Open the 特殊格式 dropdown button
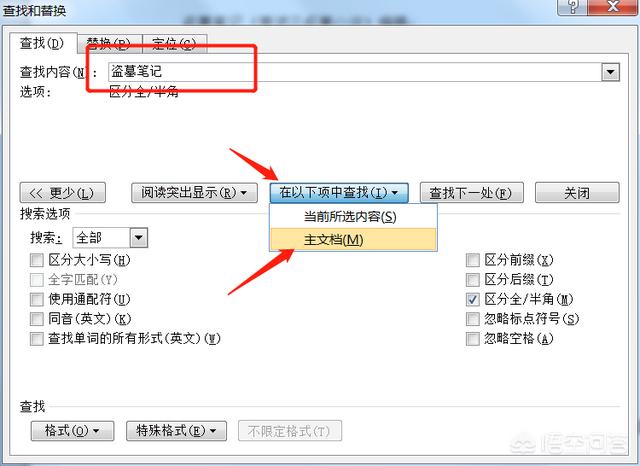The width and height of the screenshot is (640, 466). tap(176, 431)
